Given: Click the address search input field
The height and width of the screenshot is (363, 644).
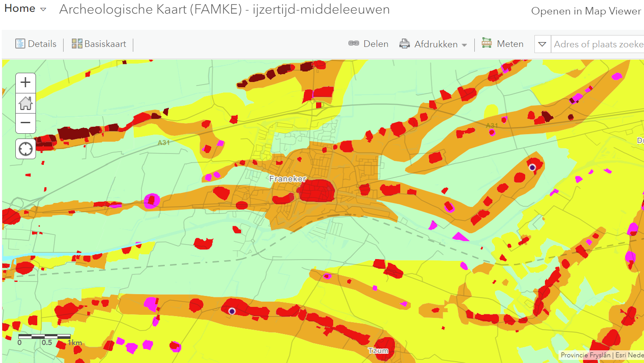Looking at the screenshot, I should coord(597,44).
